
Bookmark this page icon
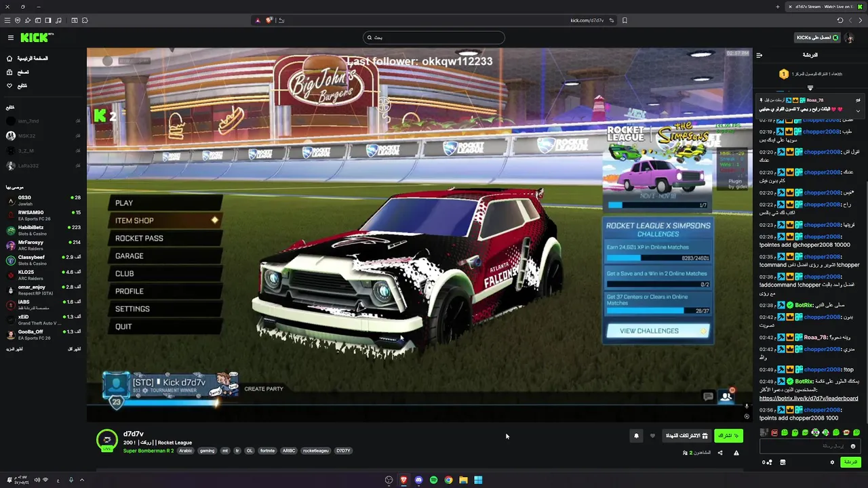pos(625,20)
